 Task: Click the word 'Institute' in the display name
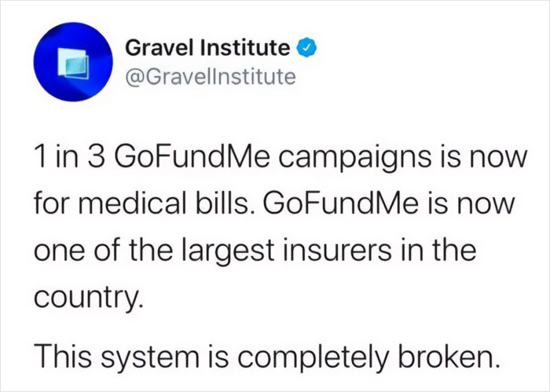pyautogui.click(x=245, y=48)
